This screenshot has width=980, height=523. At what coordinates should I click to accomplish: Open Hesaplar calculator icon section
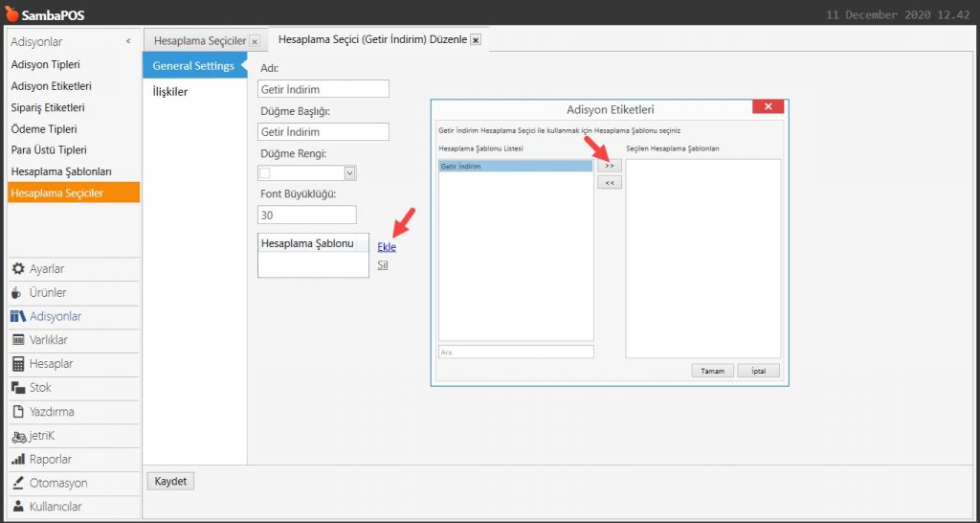(x=18, y=364)
